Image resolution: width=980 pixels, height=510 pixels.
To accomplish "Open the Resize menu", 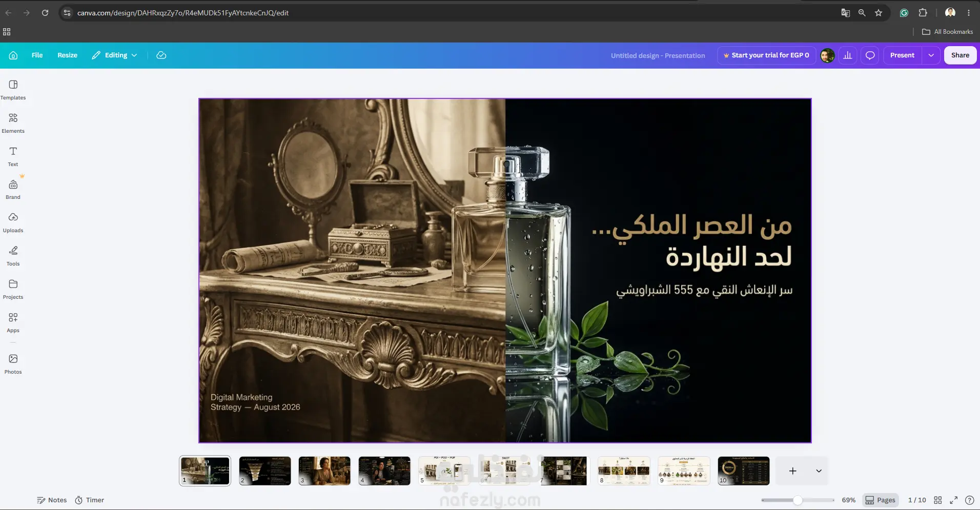I will coord(67,55).
